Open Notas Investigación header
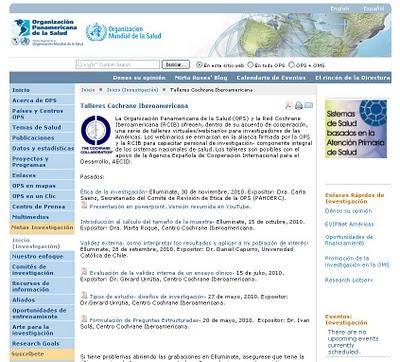This screenshot has width=400, height=362. [x=42, y=228]
